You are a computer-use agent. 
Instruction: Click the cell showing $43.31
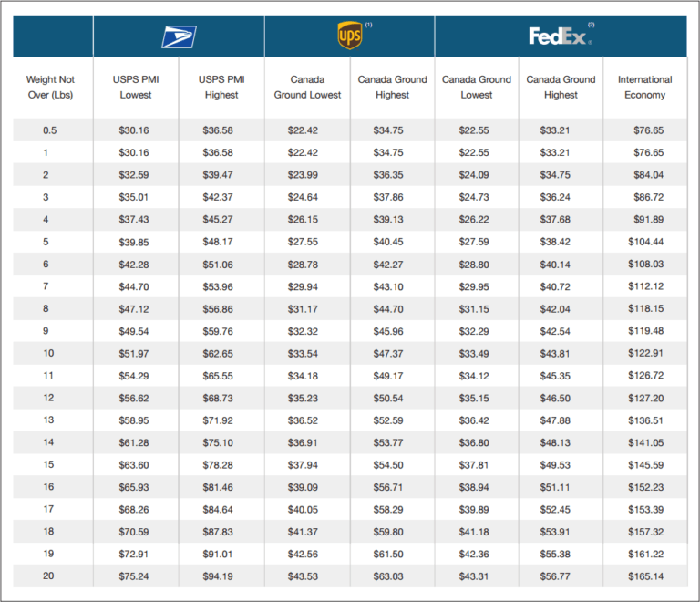pos(474,576)
